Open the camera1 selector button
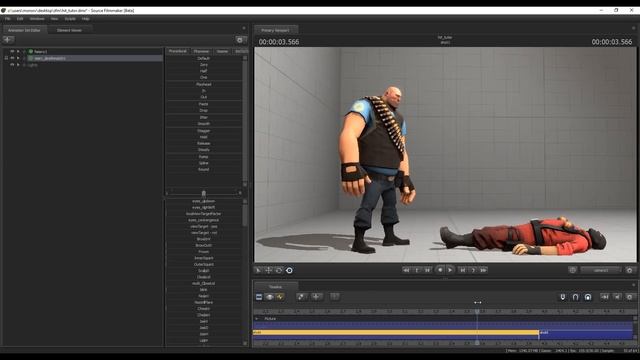The width and height of the screenshot is (640, 360). [601, 270]
